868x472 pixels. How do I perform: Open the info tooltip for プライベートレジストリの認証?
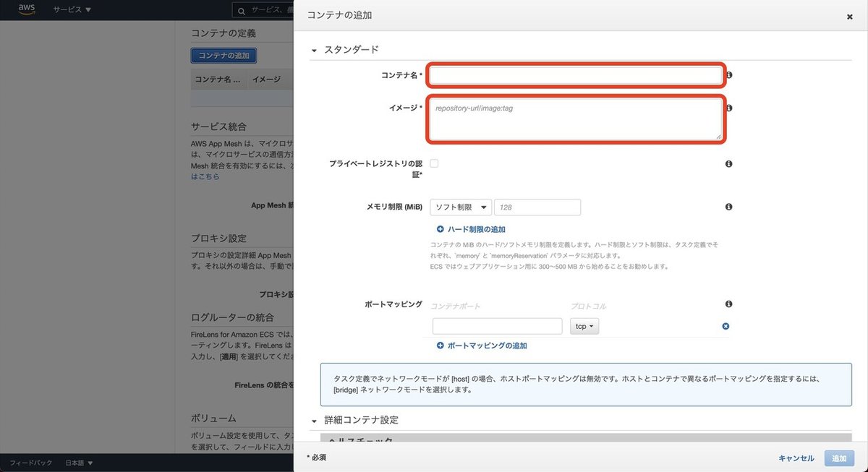click(728, 163)
